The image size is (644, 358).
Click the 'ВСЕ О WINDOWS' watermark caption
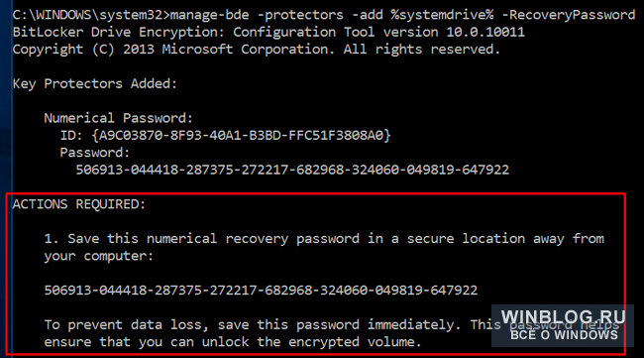[x=564, y=335]
